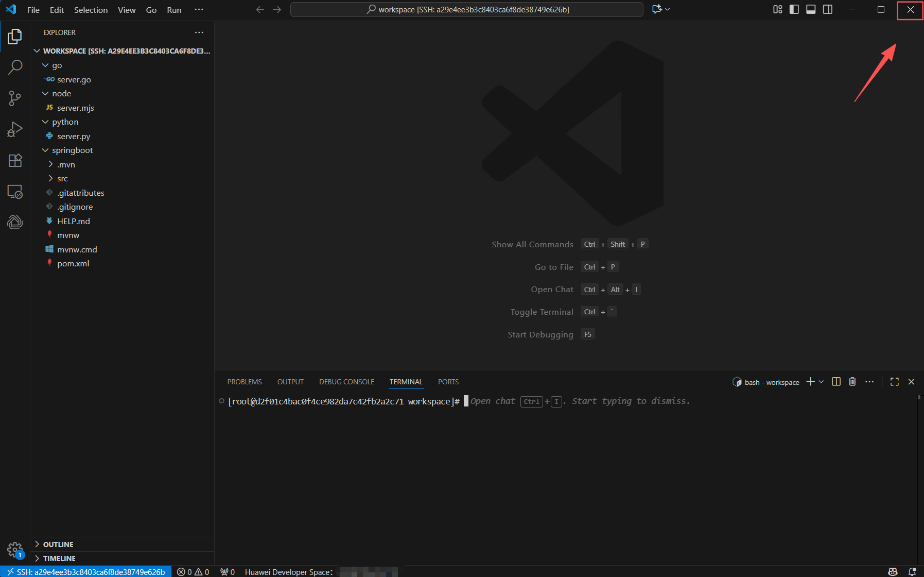The image size is (924, 577).
Task: Close the bottom panel
Action: tap(911, 382)
